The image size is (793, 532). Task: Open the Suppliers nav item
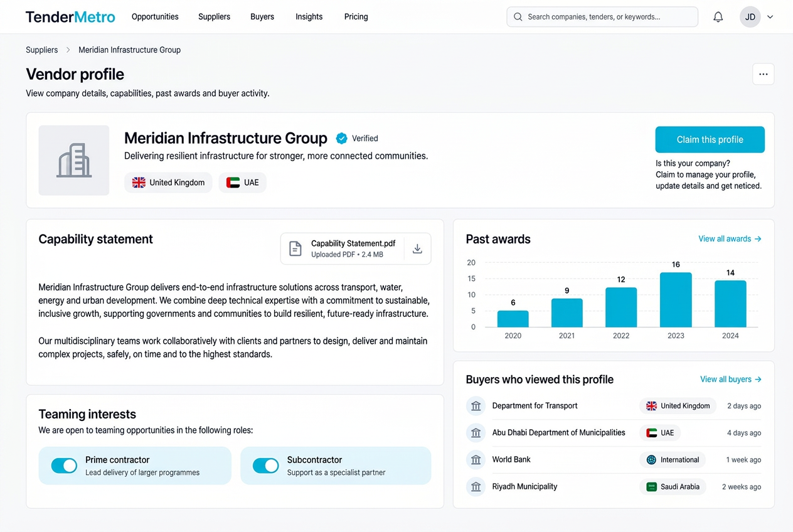[214, 17]
